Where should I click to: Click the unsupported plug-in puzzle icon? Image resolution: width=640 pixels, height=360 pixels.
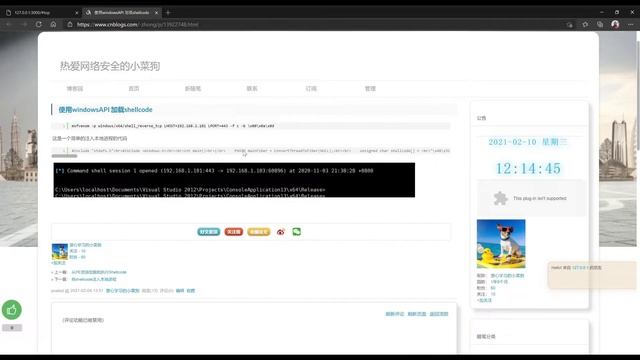point(500,198)
